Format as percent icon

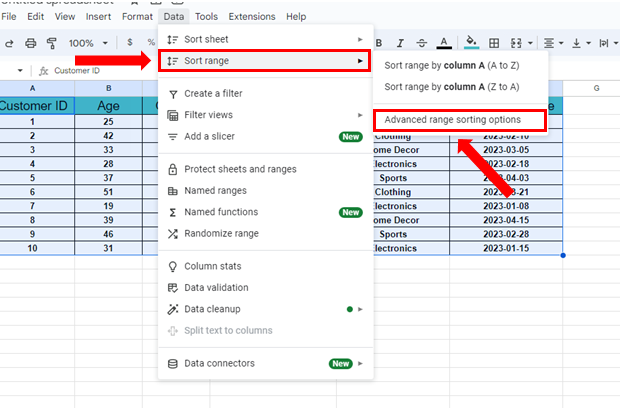point(151,42)
